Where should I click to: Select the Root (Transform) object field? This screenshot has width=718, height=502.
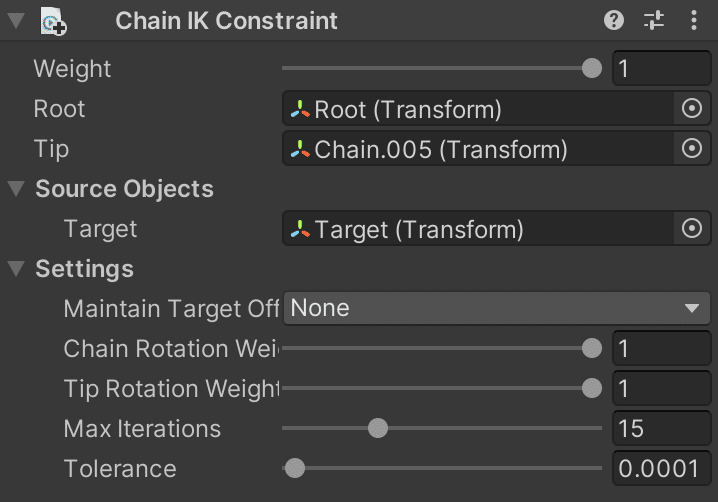point(478,109)
